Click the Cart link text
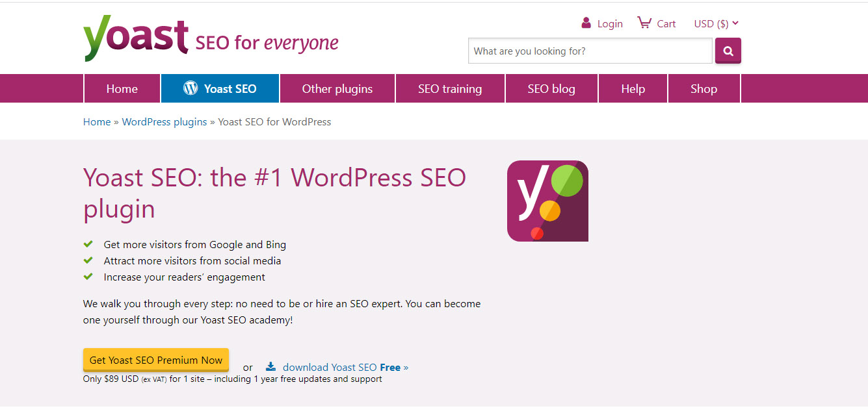868x415 pixels. point(666,24)
